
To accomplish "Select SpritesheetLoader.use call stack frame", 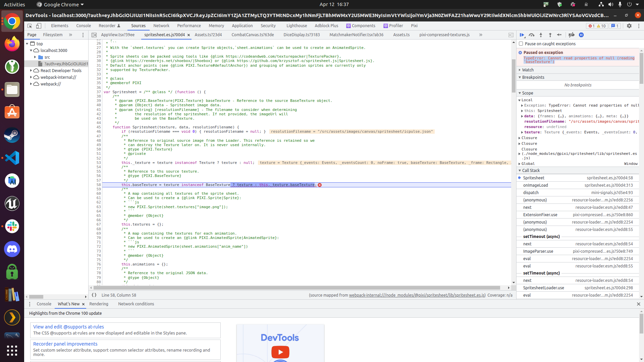I will click(578, 288).
